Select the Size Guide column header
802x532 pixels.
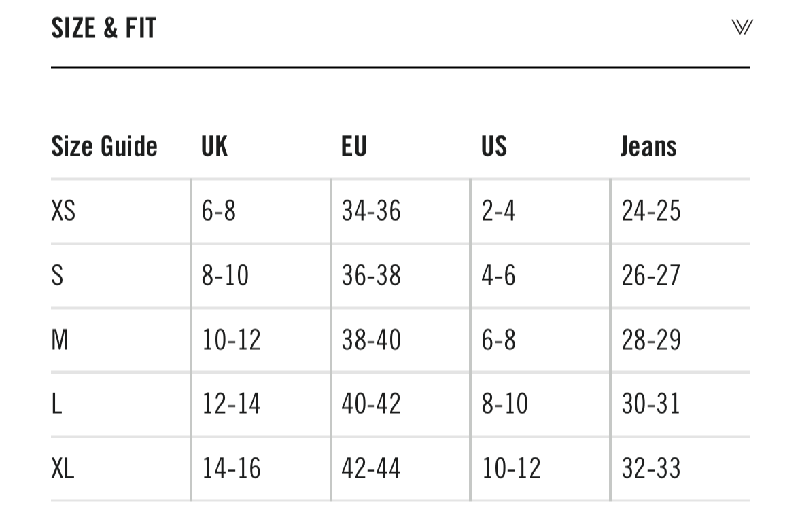pyautogui.click(x=104, y=146)
